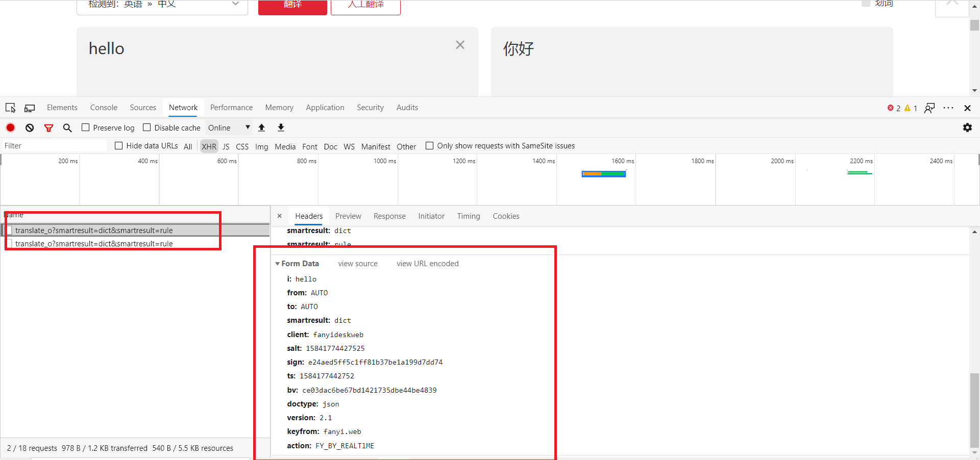
Task: Clear the hello input text
Action: point(460,45)
